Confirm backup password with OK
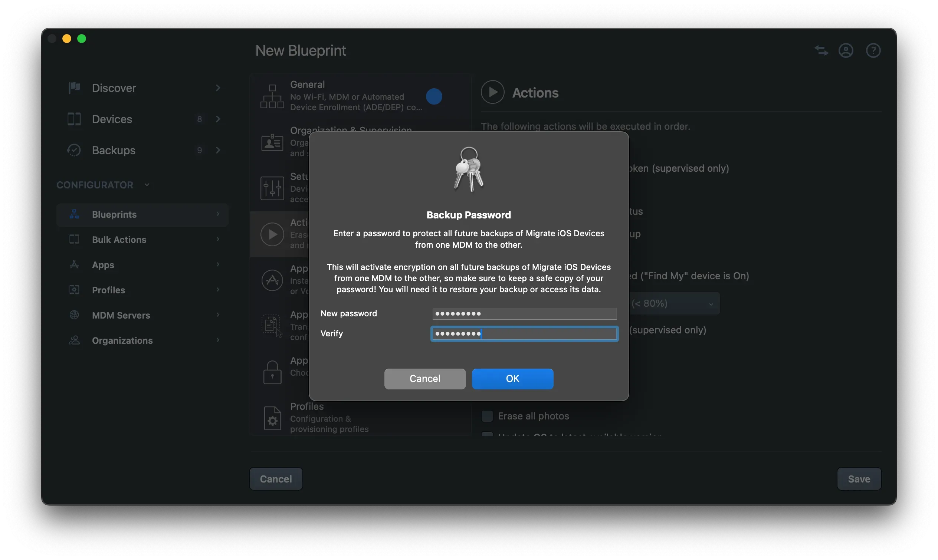 512,379
